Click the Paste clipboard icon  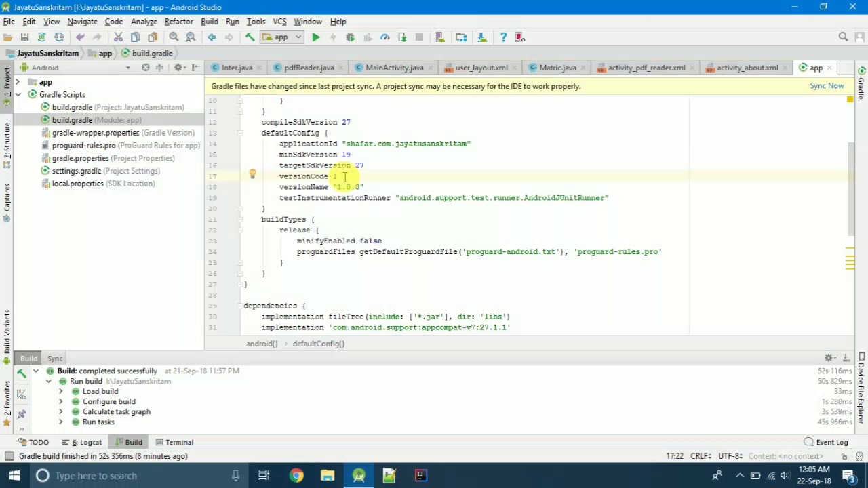pos(153,37)
